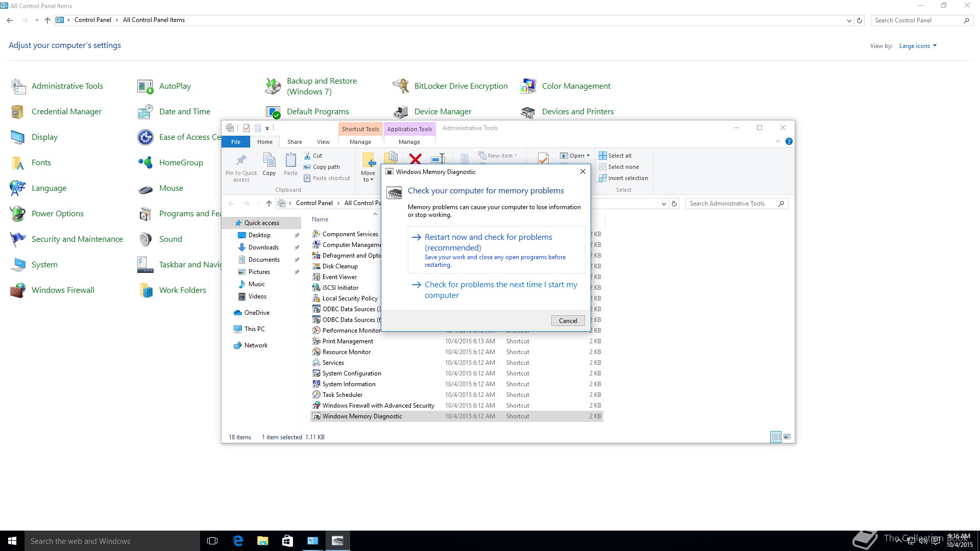Open Microsoft Edge from the taskbar
This screenshot has height=551, width=980.
(x=238, y=541)
